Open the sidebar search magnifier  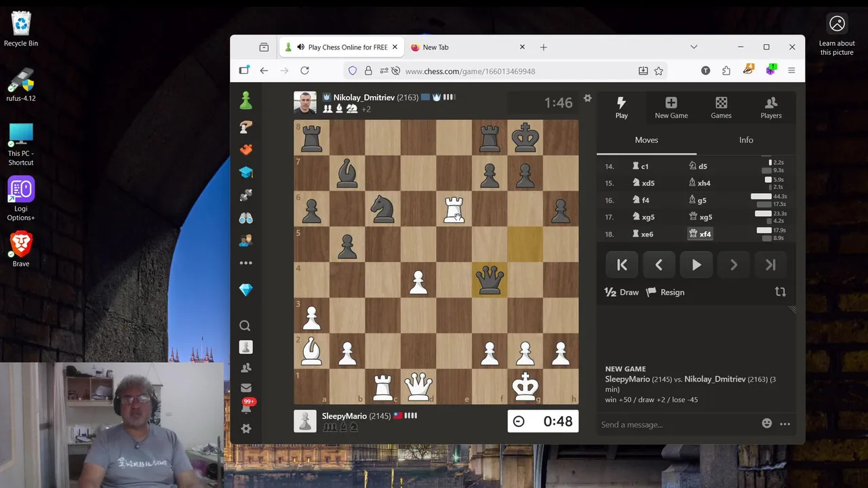tap(245, 326)
